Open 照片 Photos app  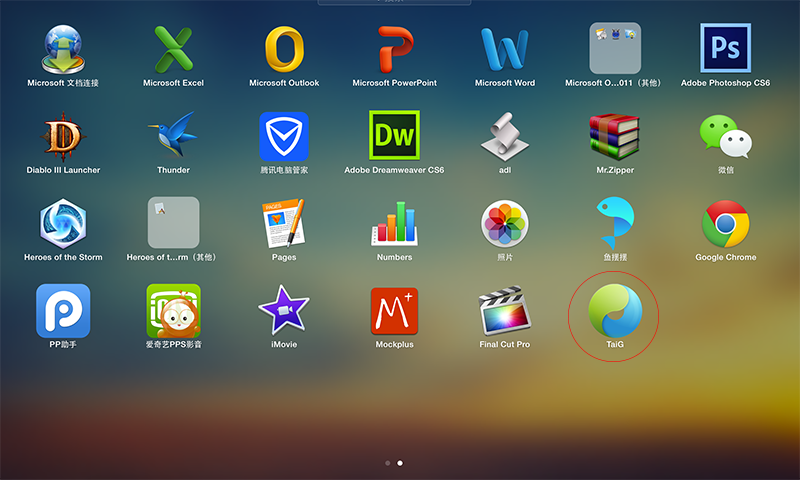(505, 223)
